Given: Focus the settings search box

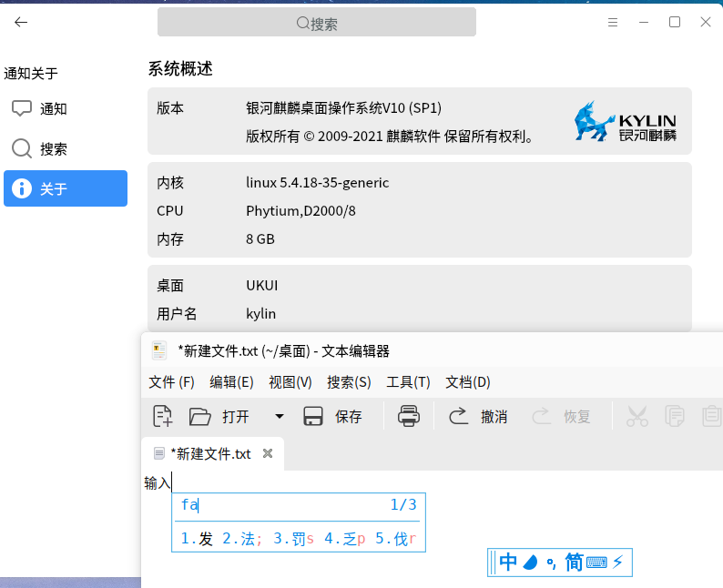Looking at the screenshot, I should pos(317,22).
